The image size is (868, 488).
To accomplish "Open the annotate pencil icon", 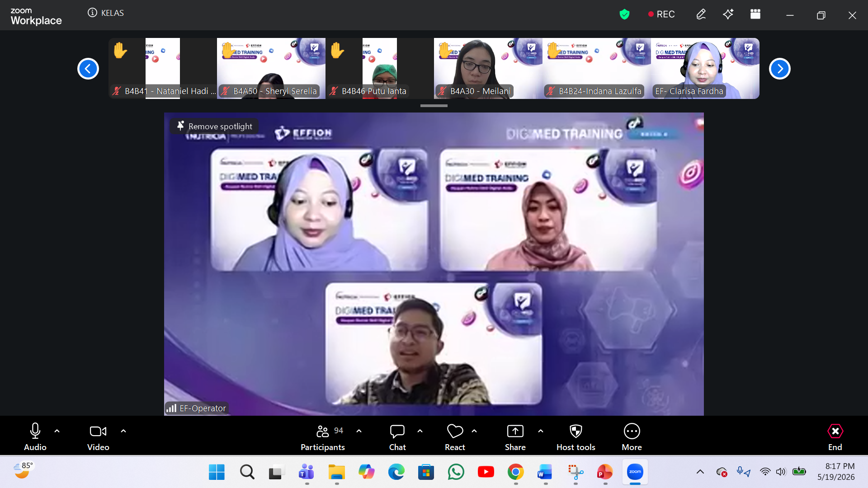I will 701,14.
